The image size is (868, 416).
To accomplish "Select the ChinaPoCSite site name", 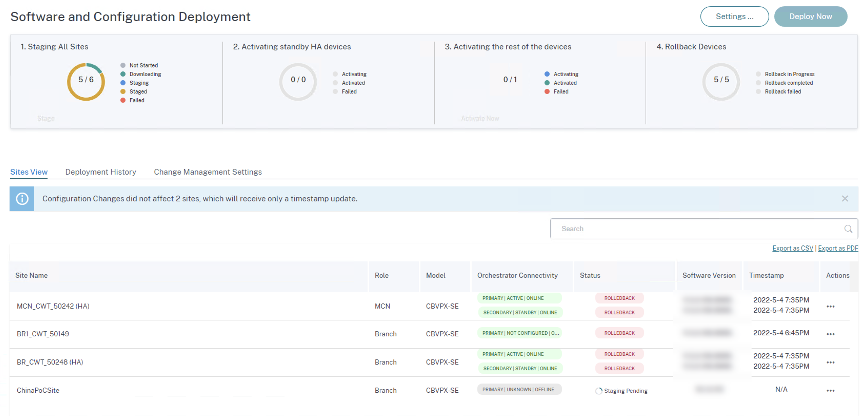I will coord(38,390).
